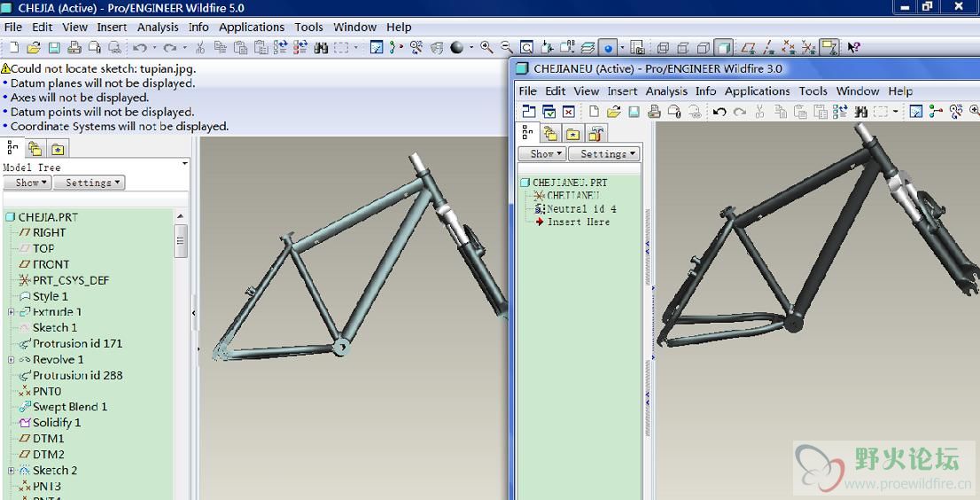The image size is (980, 500).
Task: Expand the Revolve 1 feature node
Action: coord(12,360)
